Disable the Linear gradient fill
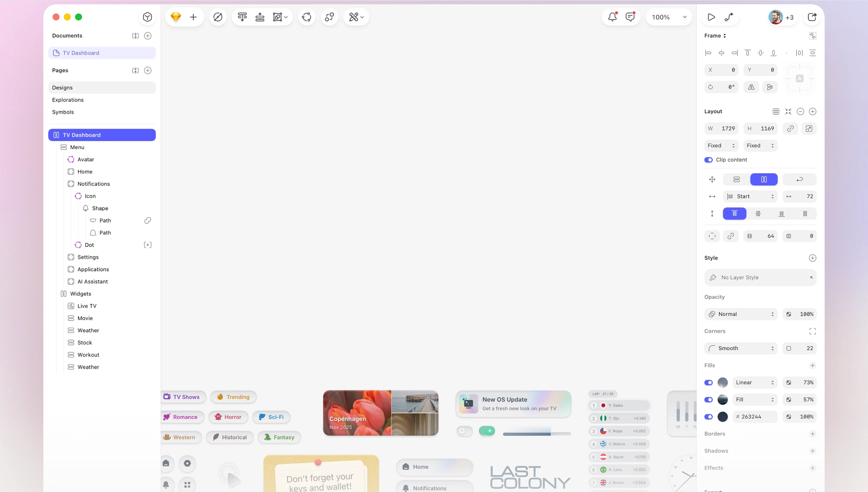The width and height of the screenshot is (868, 492). pos(708,382)
